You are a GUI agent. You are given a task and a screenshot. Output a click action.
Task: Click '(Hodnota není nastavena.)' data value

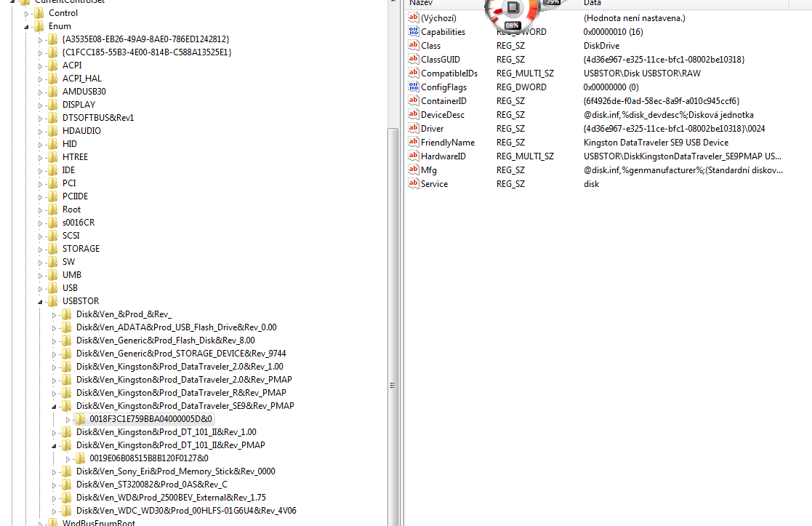coord(635,18)
